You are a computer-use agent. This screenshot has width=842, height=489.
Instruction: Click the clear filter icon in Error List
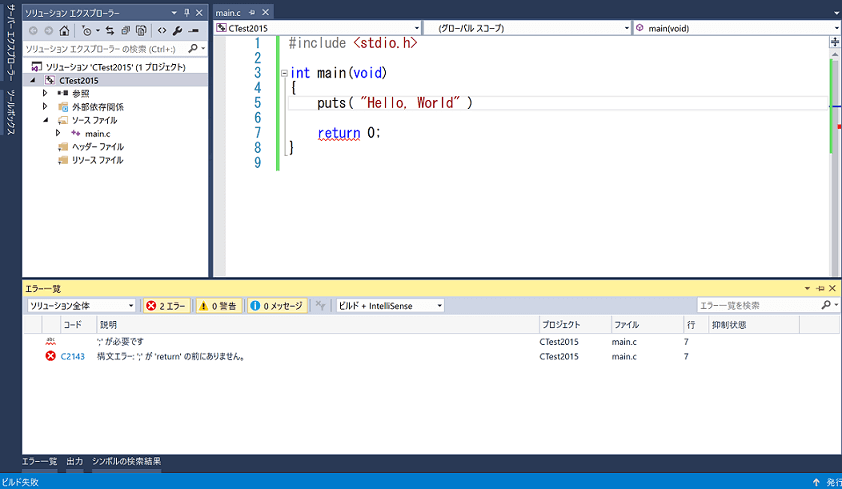(x=321, y=305)
